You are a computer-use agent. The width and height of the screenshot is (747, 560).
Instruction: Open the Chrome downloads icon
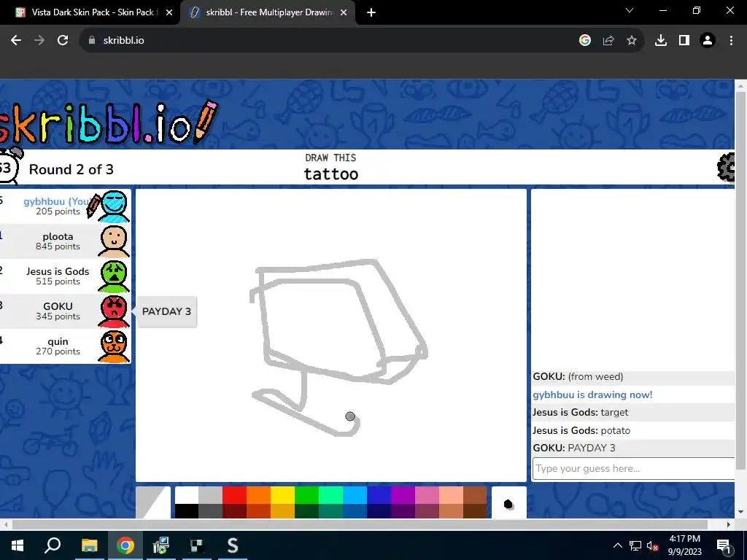(661, 41)
